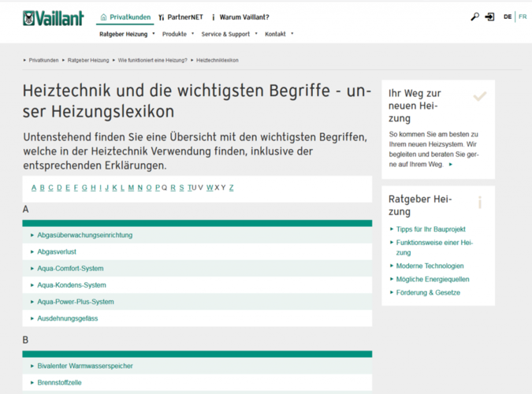This screenshot has height=394, width=532.
Task: Click the Vaillant logo
Action: (x=54, y=18)
